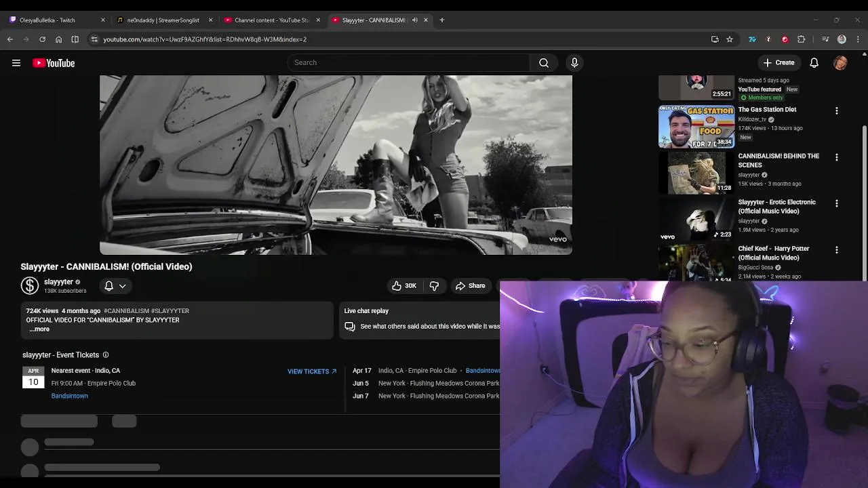Open Killdozer_tv channel name
Screen dimensions: 868x488
tap(752, 119)
